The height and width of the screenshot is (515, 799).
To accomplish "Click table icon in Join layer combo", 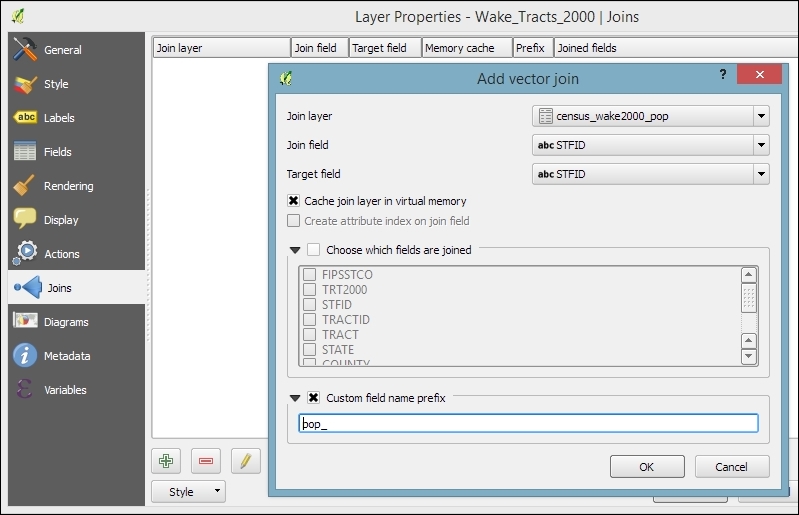I will 546,116.
